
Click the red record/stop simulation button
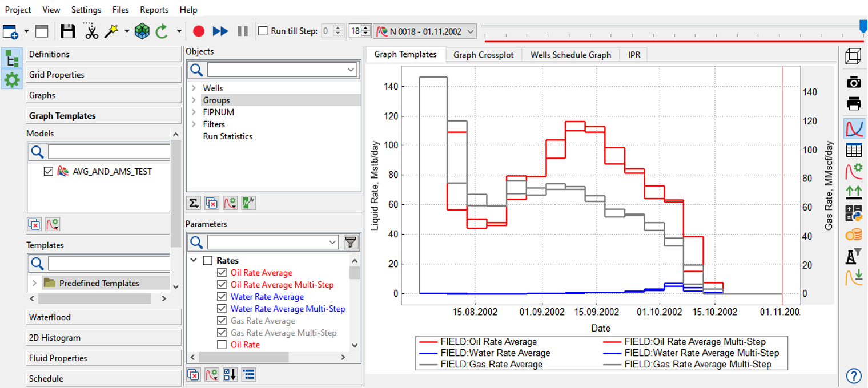[198, 31]
